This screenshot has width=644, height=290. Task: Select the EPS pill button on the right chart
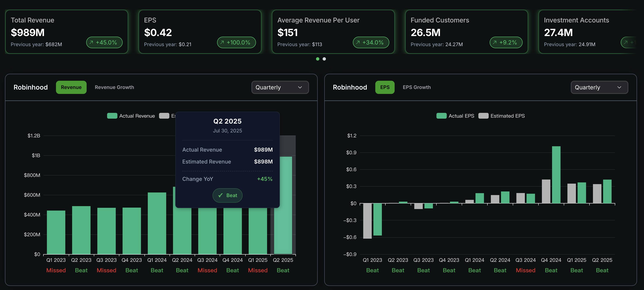[x=385, y=87]
